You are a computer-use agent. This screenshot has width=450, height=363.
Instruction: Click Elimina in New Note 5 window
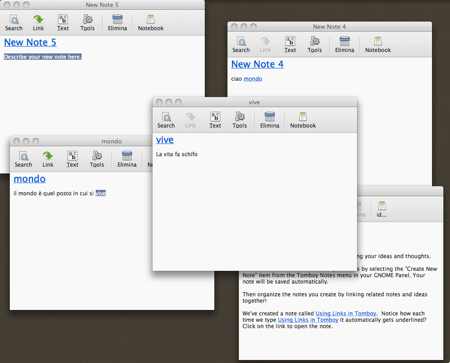(x=117, y=23)
